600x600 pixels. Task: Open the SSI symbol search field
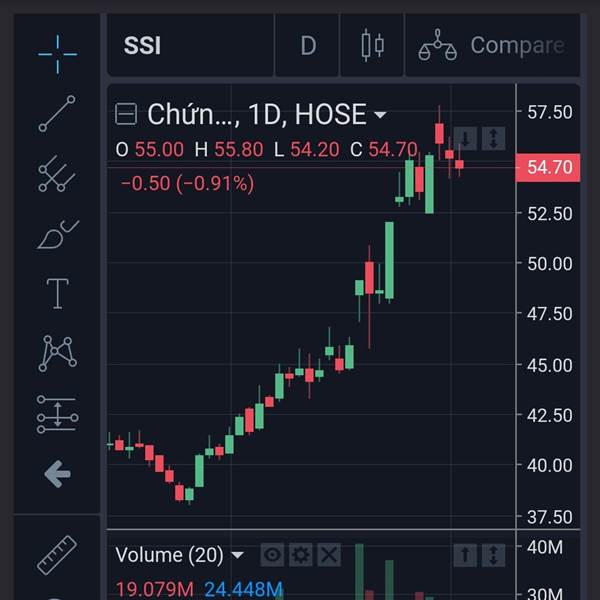tap(191, 45)
